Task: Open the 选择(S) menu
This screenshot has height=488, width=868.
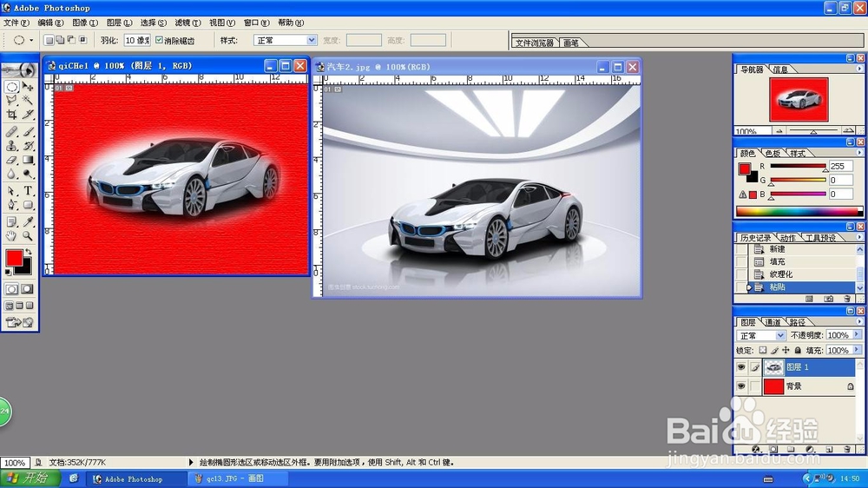Action: [154, 23]
